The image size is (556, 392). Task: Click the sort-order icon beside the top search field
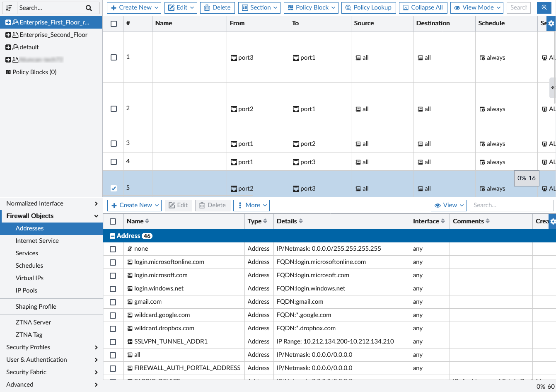pyautogui.click(x=9, y=7)
